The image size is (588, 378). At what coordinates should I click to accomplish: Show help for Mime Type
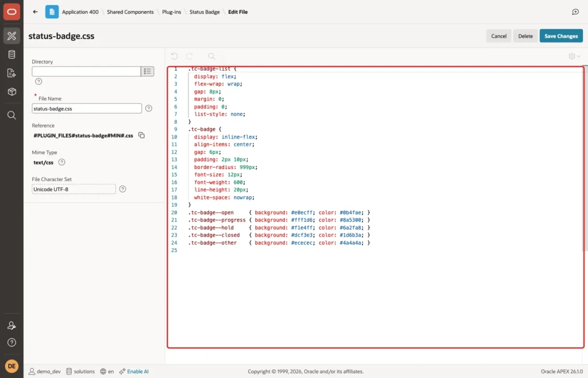click(x=61, y=162)
